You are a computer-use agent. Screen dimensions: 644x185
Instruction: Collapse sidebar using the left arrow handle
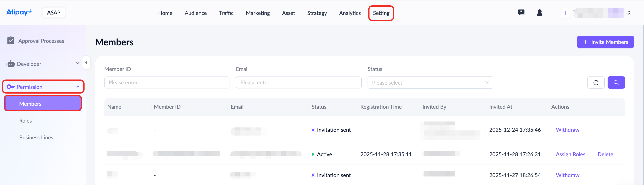pos(86,63)
